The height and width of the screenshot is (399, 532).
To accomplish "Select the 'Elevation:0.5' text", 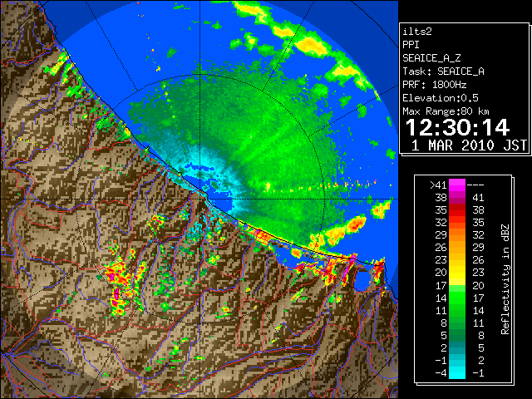I will pos(441,98).
